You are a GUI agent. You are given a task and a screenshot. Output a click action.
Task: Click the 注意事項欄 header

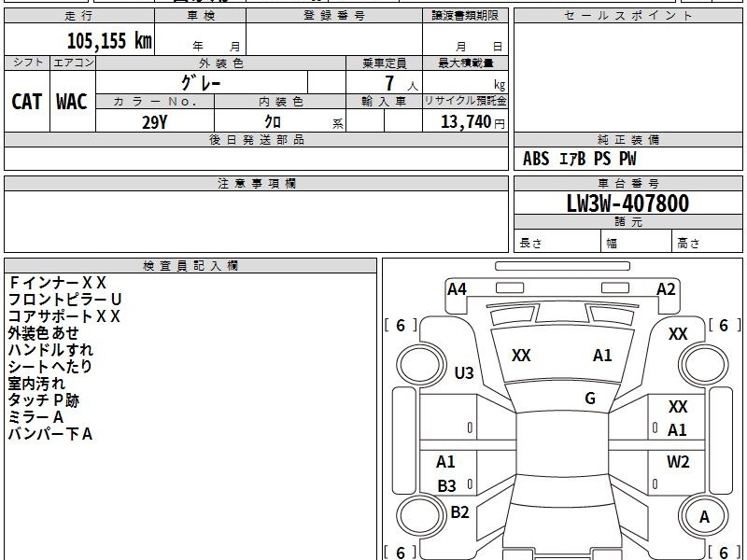tap(256, 184)
